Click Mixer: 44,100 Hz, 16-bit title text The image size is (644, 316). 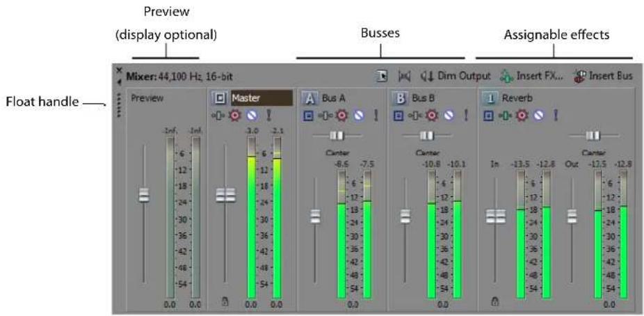tap(180, 76)
